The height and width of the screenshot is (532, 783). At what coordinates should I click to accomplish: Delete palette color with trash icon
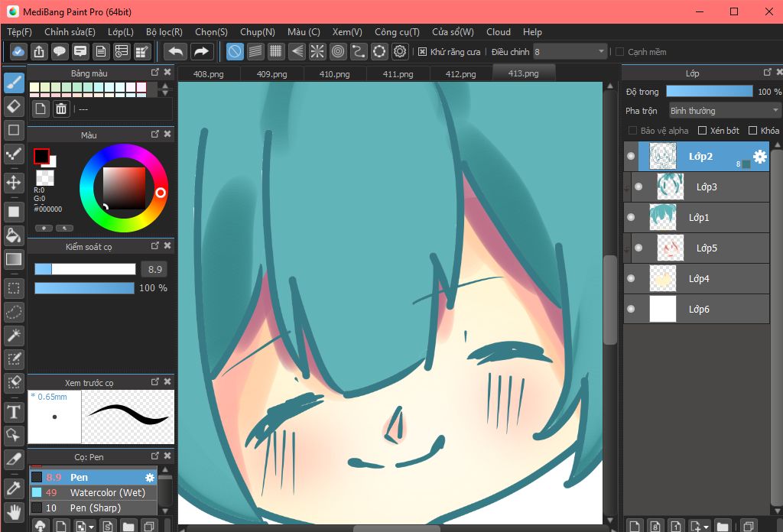pyautogui.click(x=61, y=109)
